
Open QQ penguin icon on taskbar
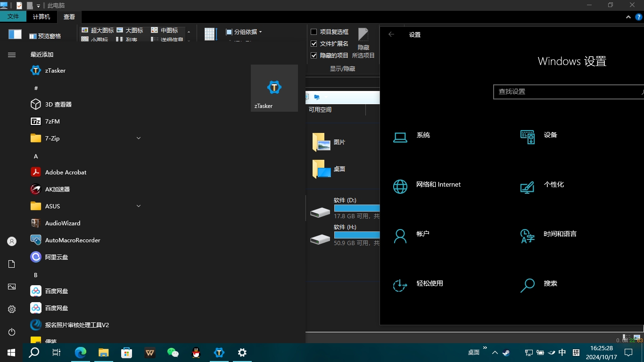coord(196,352)
